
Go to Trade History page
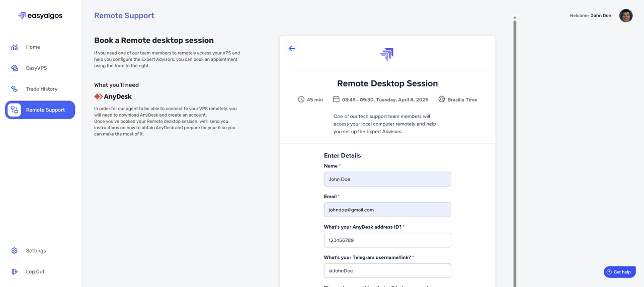pyautogui.click(x=42, y=89)
